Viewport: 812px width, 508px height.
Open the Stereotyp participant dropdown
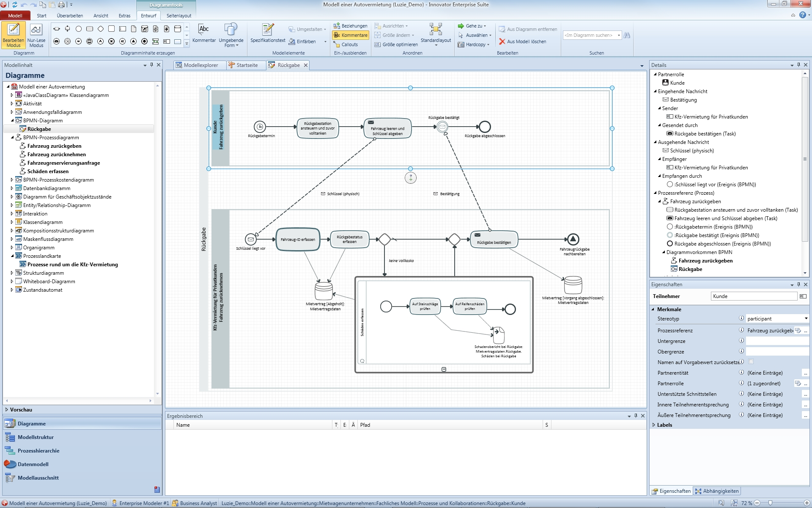(806, 318)
